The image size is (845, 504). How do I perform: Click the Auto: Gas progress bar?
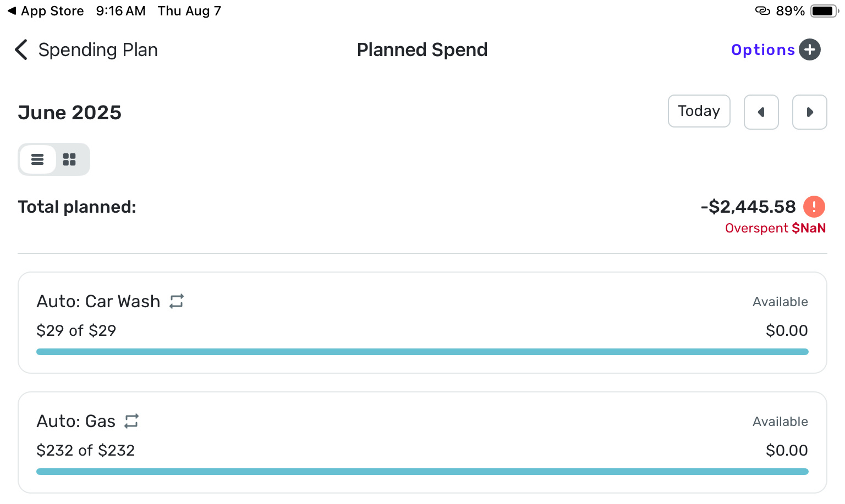coord(422,472)
